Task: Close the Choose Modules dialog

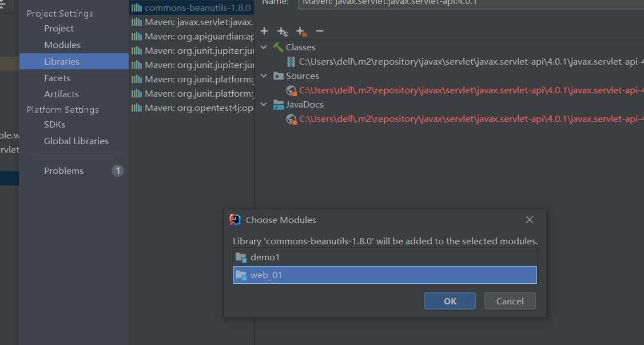Action: click(530, 220)
